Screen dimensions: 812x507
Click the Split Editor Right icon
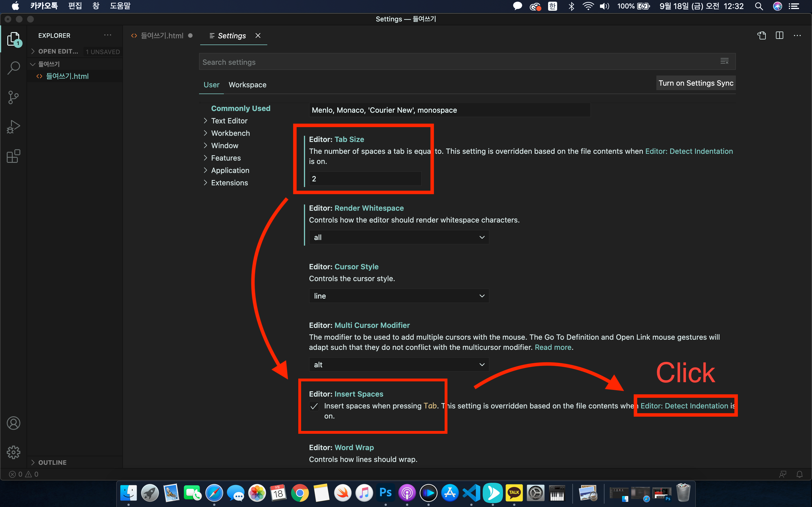779,35
